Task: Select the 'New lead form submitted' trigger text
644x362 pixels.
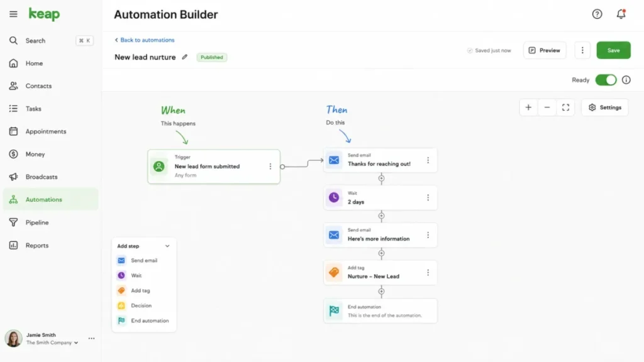Action: tap(207, 166)
